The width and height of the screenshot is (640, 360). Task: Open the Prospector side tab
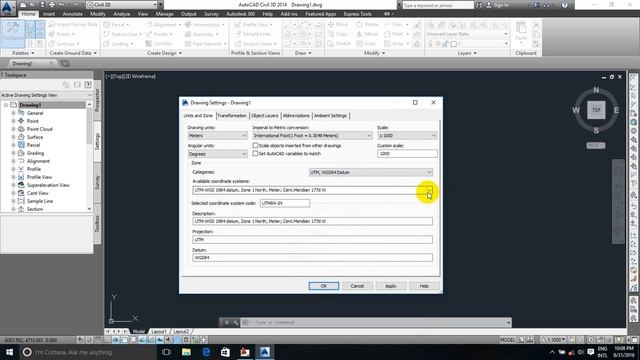pyautogui.click(x=97, y=100)
